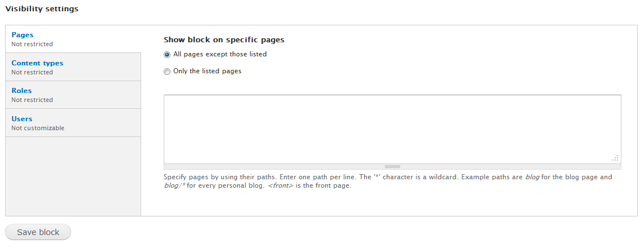Click the text area corner resize grip
644x248 pixels.
[x=616, y=158]
